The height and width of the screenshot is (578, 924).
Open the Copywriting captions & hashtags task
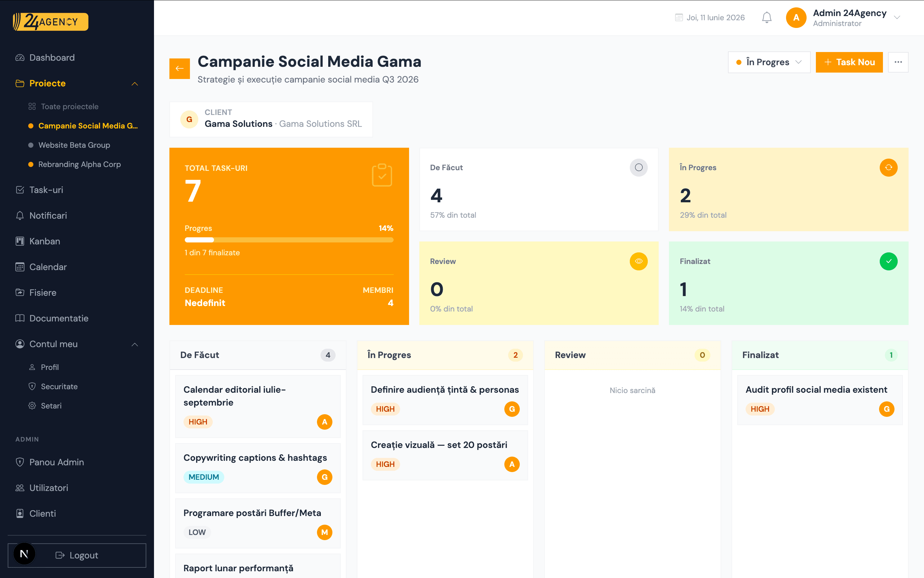(258, 468)
